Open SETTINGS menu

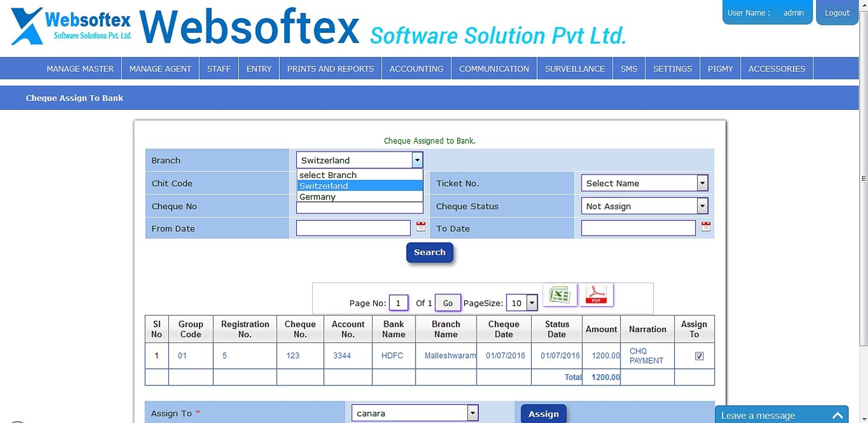click(x=673, y=69)
